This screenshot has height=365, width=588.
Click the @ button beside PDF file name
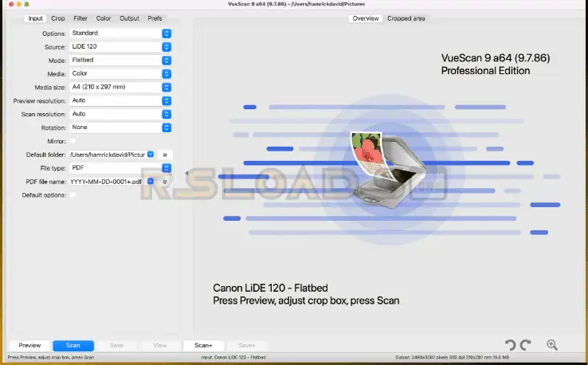[x=164, y=182]
